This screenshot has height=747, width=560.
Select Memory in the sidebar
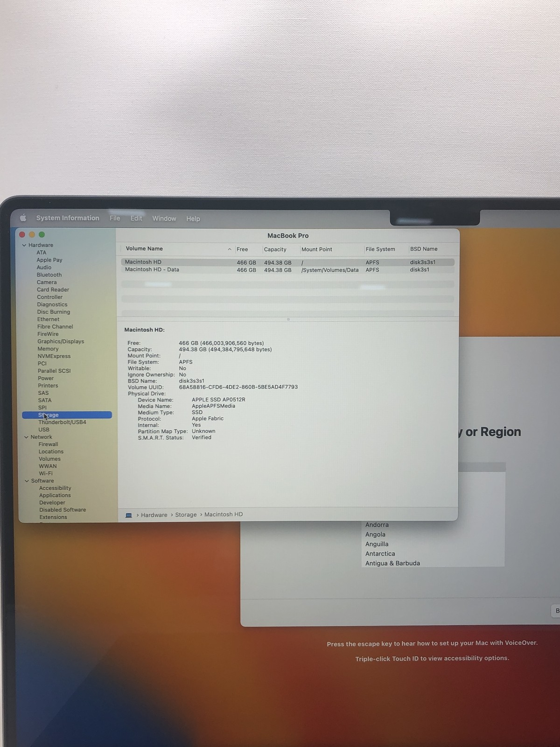tap(48, 349)
